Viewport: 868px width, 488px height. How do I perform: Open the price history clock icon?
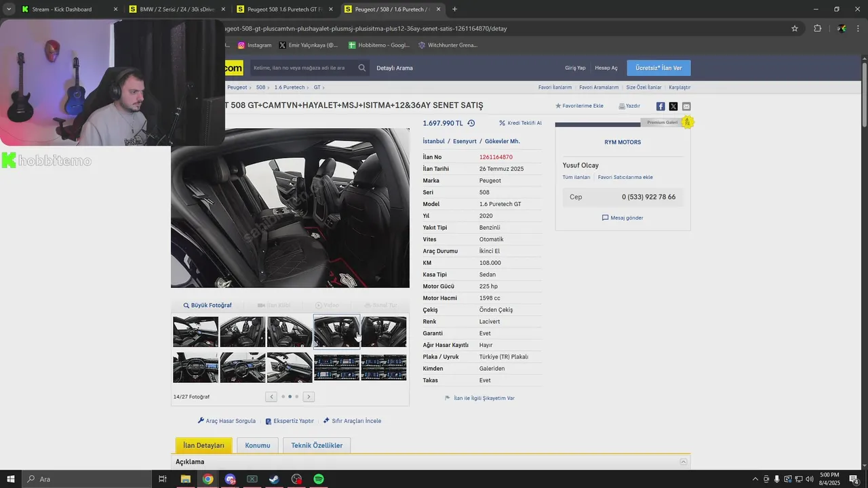click(471, 123)
